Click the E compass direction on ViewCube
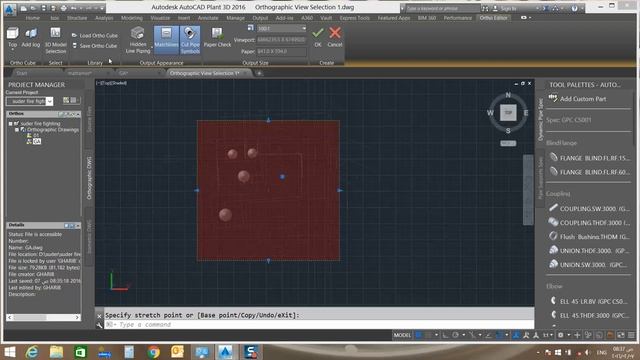The height and width of the screenshot is (360, 640). [526, 113]
